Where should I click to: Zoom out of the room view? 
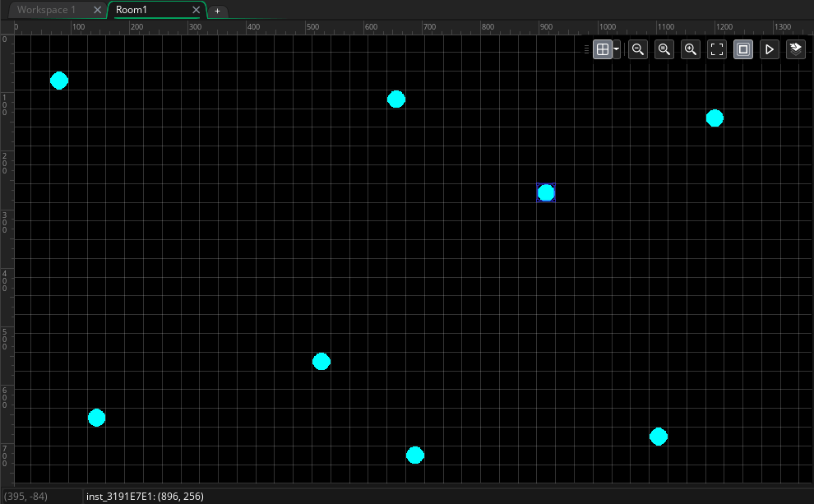coord(637,50)
